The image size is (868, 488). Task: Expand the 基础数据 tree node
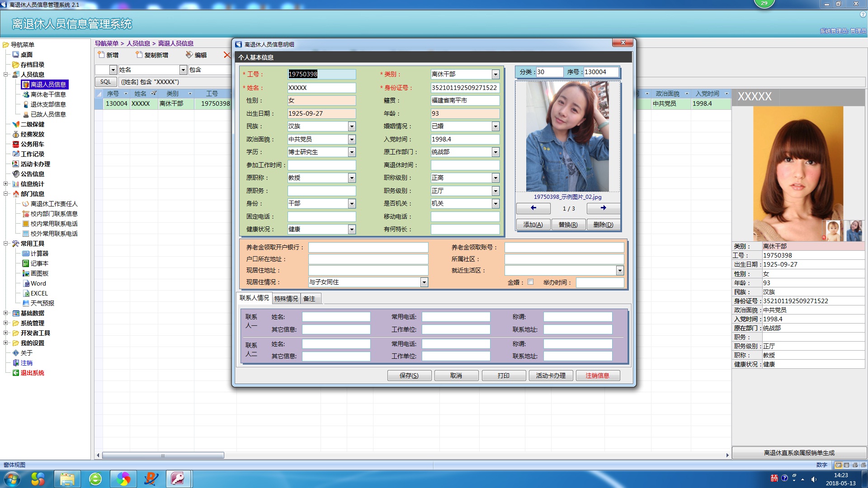pos(6,313)
